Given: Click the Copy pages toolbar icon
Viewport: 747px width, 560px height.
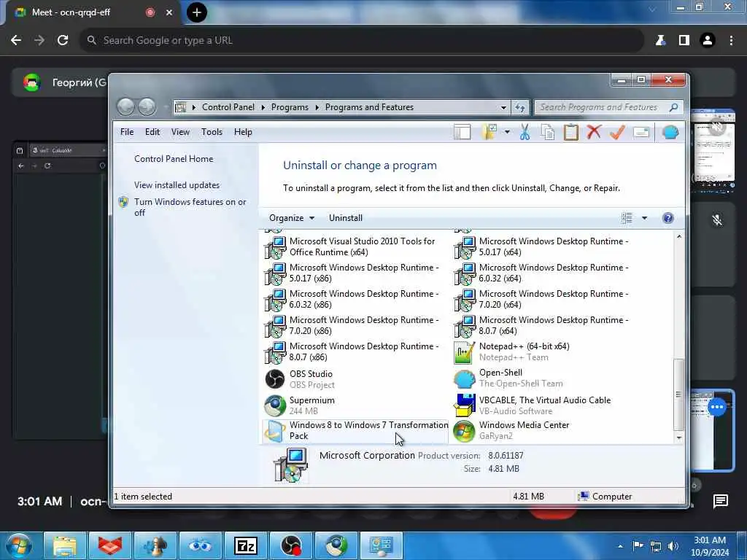Looking at the screenshot, I should click(x=547, y=132).
